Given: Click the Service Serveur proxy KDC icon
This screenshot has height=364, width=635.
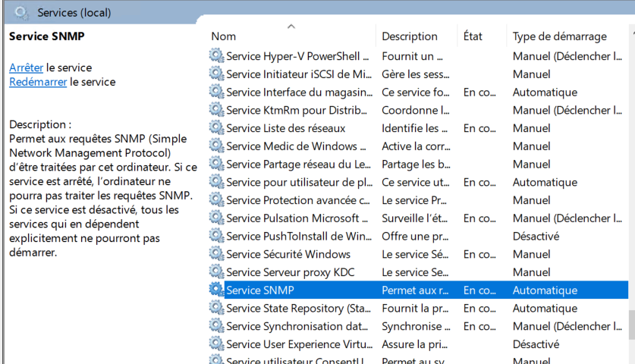Looking at the screenshot, I should click(x=216, y=272).
